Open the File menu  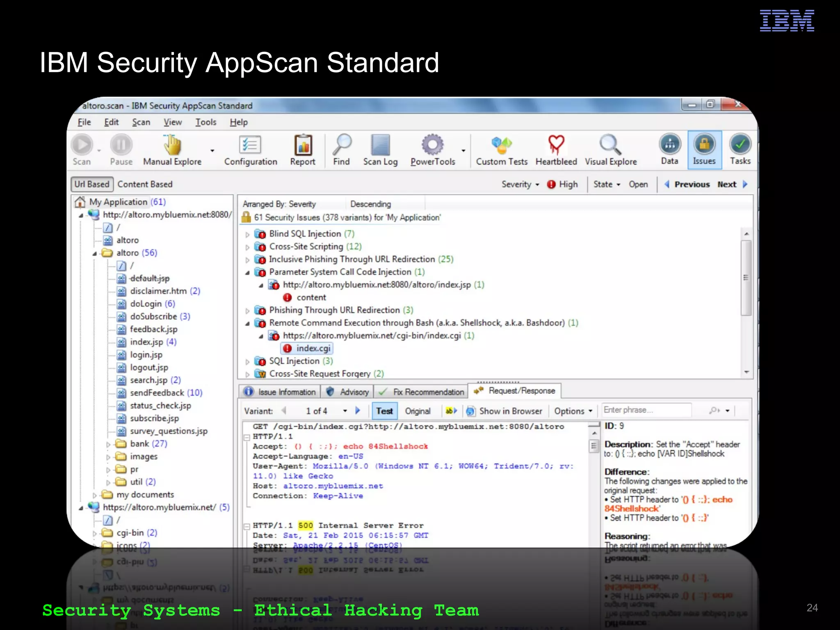pyautogui.click(x=84, y=122)
